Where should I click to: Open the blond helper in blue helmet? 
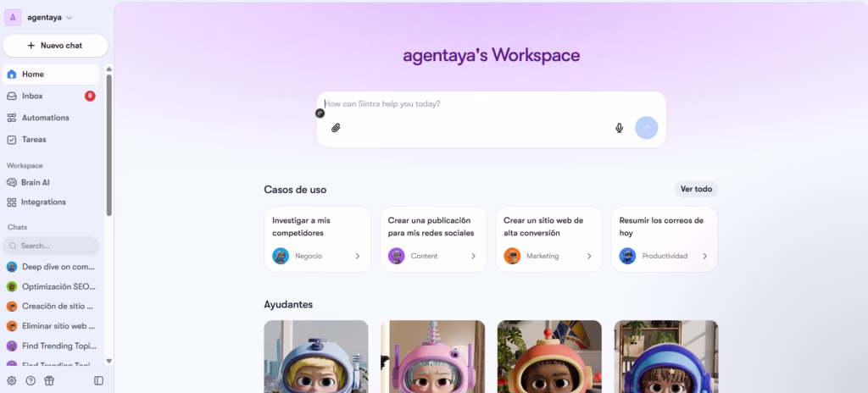[316, 357]
